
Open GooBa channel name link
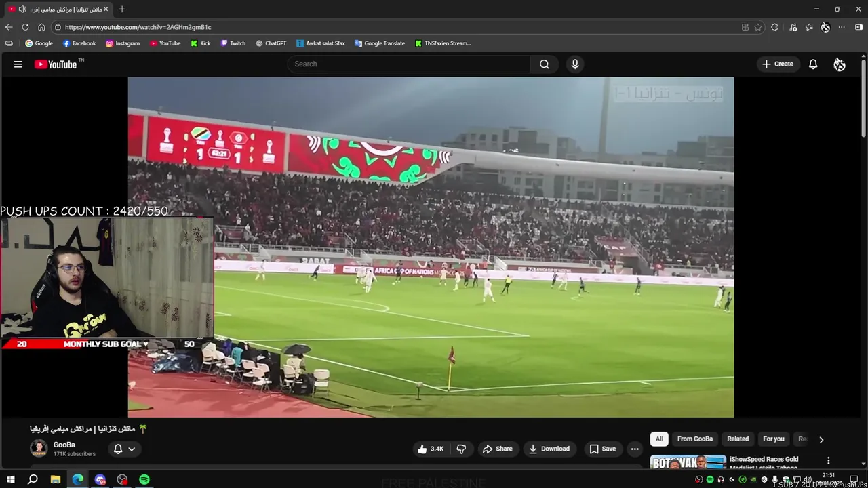point(64,445)
